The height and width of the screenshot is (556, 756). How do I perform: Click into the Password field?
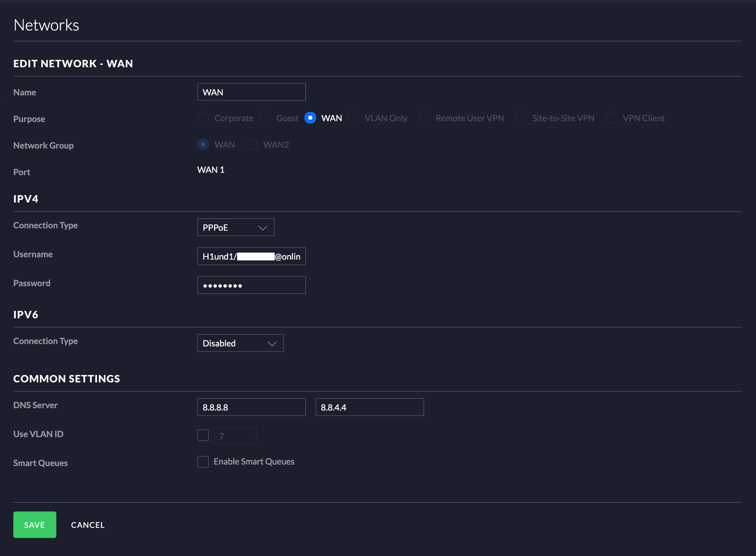(x=251, y=285)
